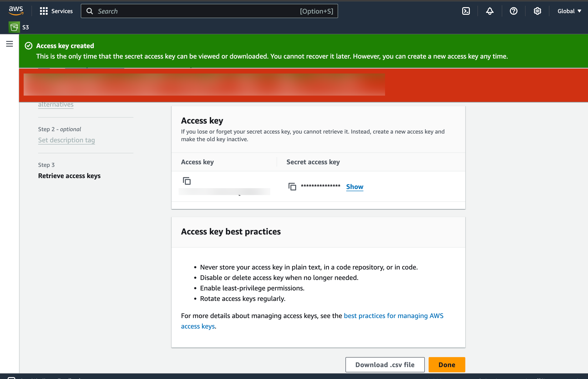Go to Set description tag step
Viewport: 588px width, 379px height.
tap(66, 140)
